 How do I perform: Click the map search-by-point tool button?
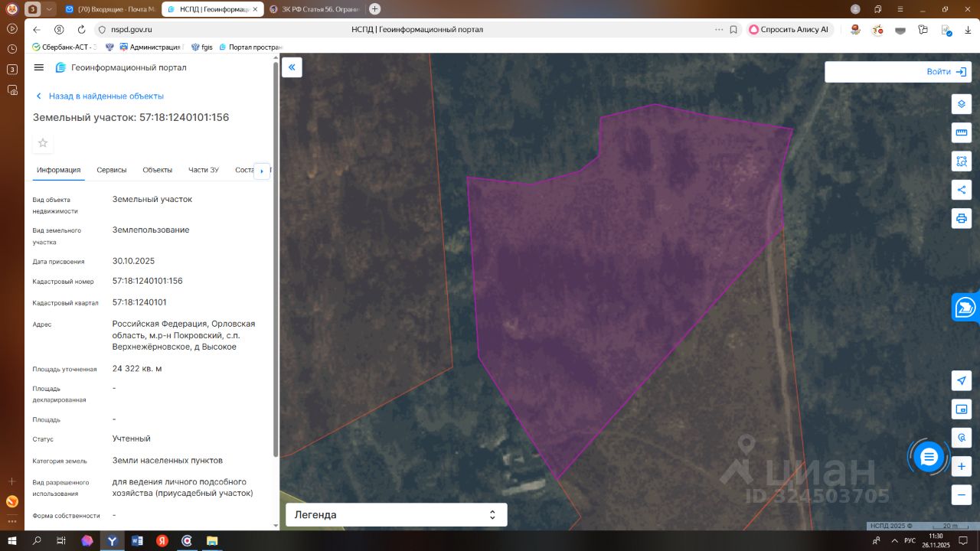(962, 438)
